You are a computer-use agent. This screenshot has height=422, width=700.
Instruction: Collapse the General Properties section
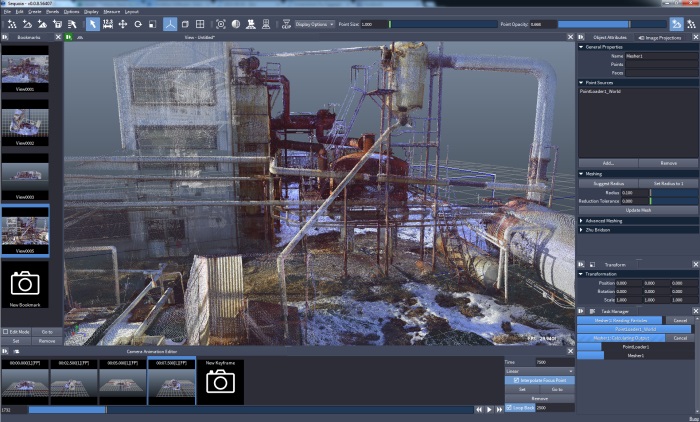pyautogui.click(x=581, y=46)
